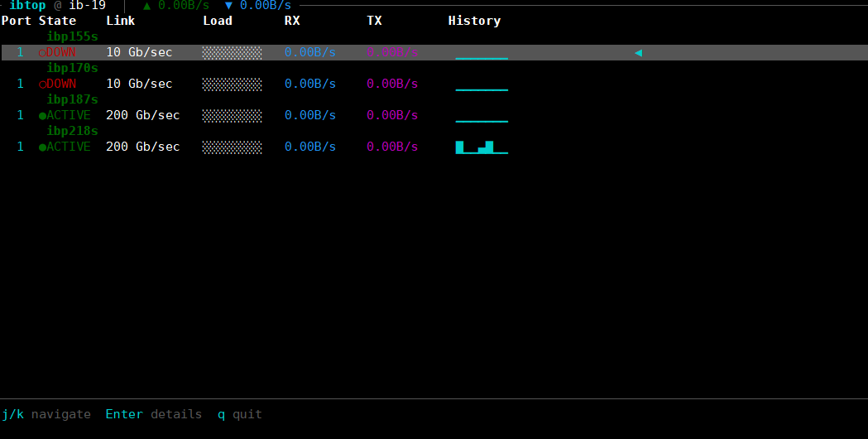The width and height of the screenshot is (868, 439).
Task: Click the green upload triangle in header
Action: tap(146, 6)
